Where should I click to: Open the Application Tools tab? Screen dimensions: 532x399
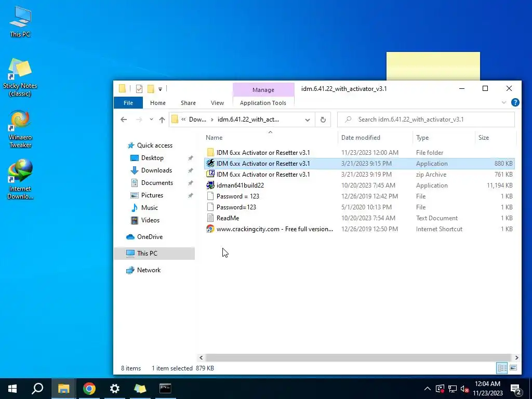point(263,103)
